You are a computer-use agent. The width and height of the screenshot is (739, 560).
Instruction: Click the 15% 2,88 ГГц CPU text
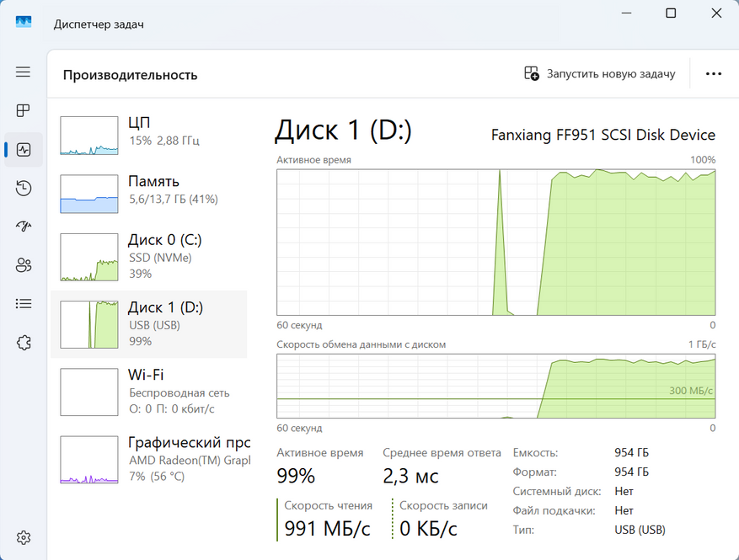click(x=164, y=141)
